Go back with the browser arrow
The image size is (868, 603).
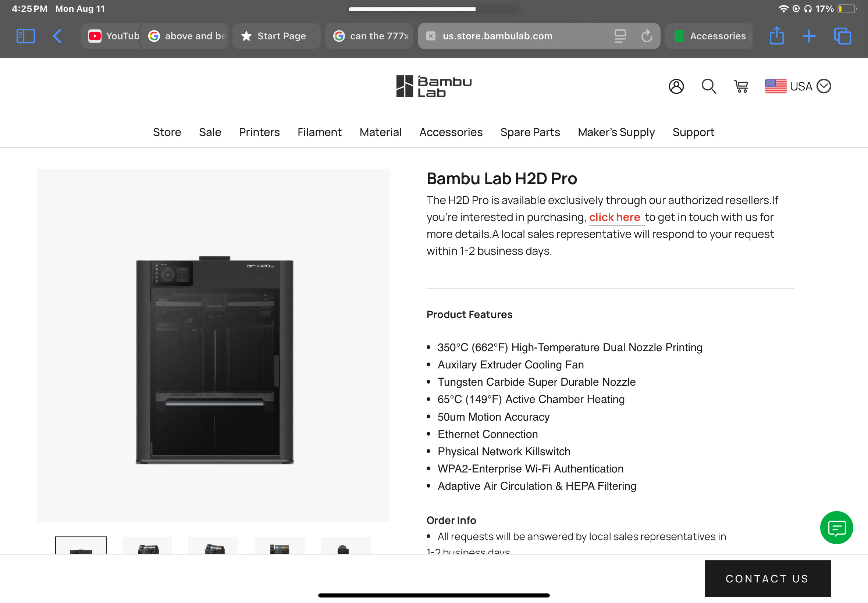(57, 36)
